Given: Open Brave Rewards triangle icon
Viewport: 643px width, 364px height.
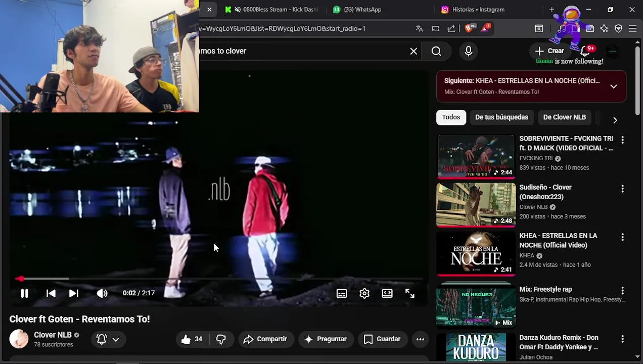Looking at the screenshot, I should [485, 29].
